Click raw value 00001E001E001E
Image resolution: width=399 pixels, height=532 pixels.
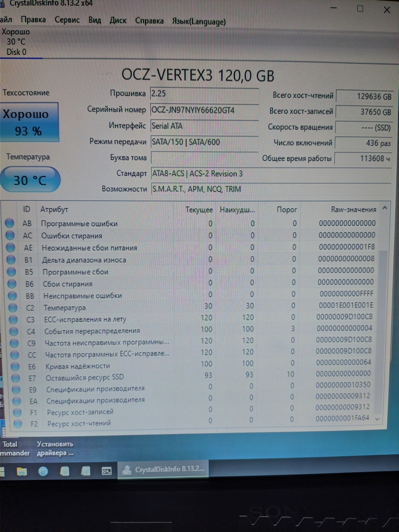(346, 305)
